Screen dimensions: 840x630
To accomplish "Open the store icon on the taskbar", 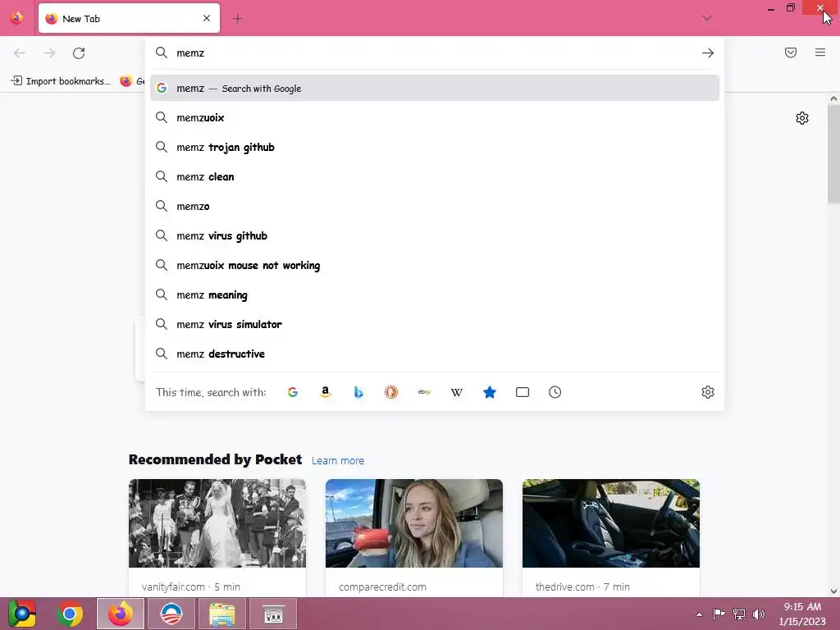I will 272,614.
